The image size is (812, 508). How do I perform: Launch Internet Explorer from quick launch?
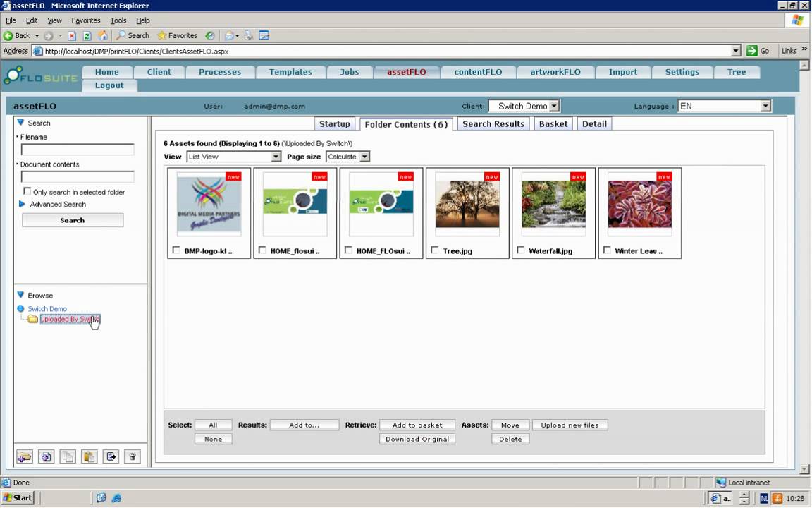[116, 498]
